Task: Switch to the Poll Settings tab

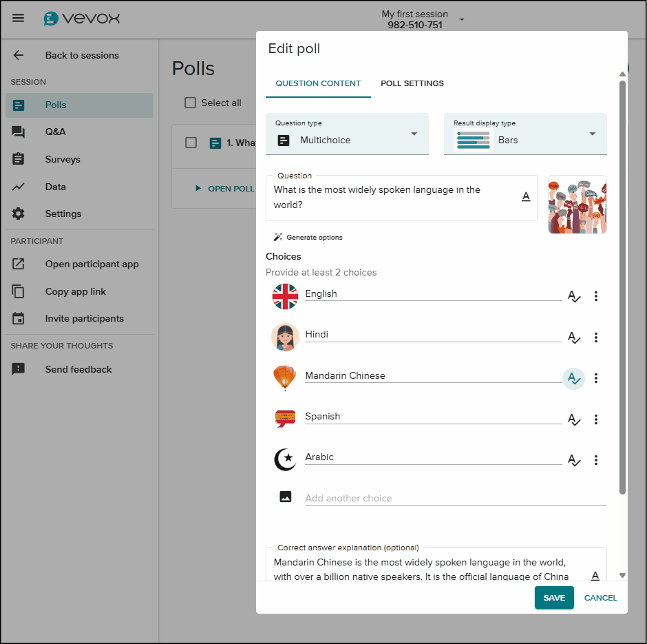Action: tap(412, 83)
